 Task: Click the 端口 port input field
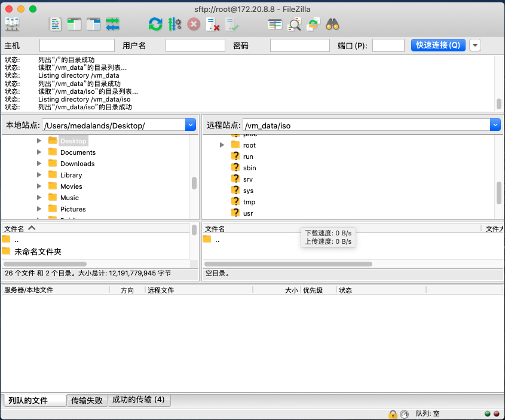(x=388, y=45)
